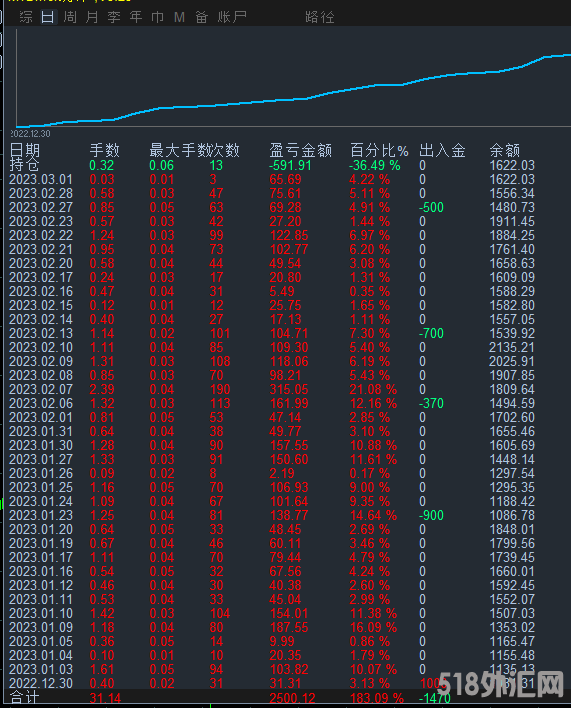The image size is (571, 708).
Task: Select the 账户 account tab
Action: point(232,17)
